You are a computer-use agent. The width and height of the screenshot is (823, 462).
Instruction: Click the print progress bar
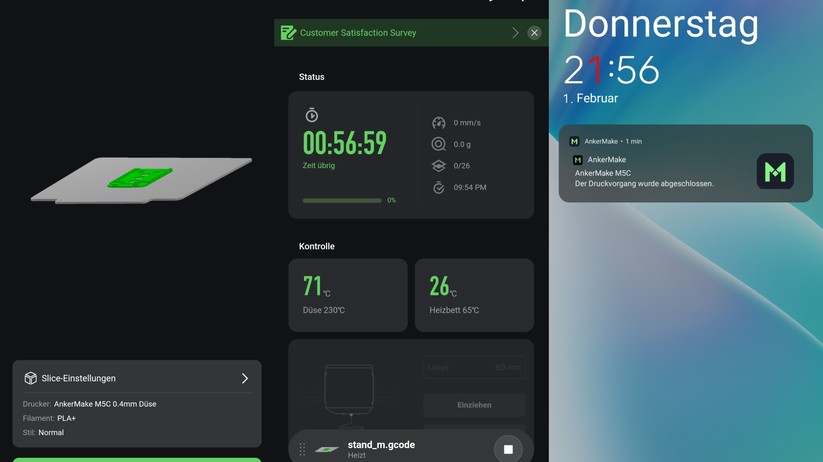click(x=342, y=200)
